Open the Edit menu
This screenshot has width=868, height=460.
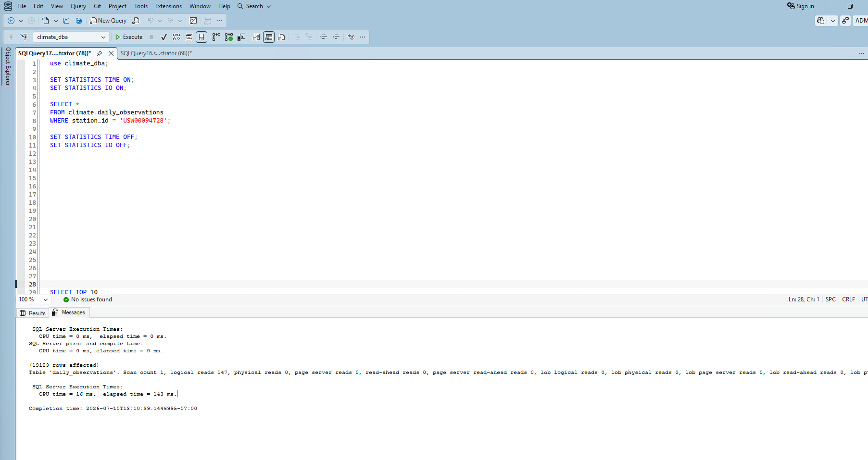pos(38,6)
